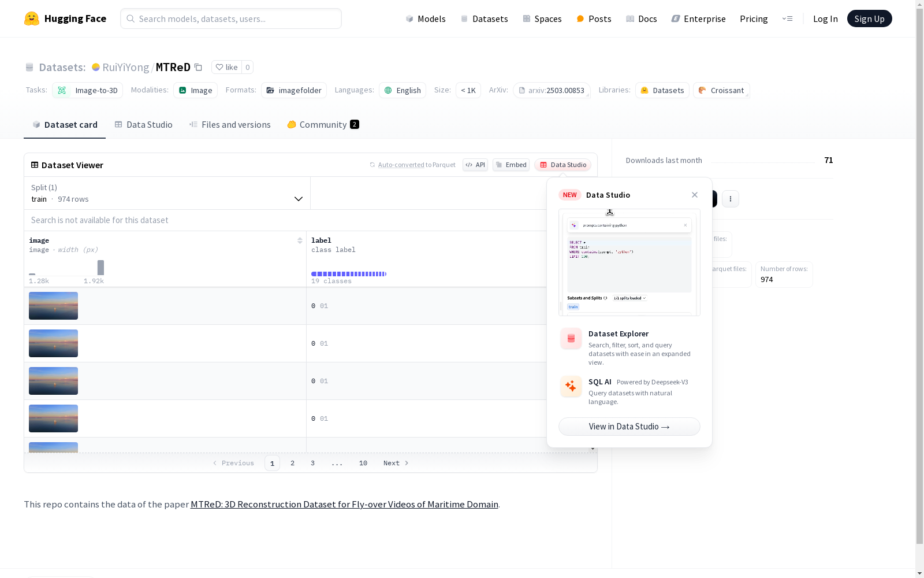Click View in Data Studio button
The image size is (924, 578).
click(x=629, y=427)
